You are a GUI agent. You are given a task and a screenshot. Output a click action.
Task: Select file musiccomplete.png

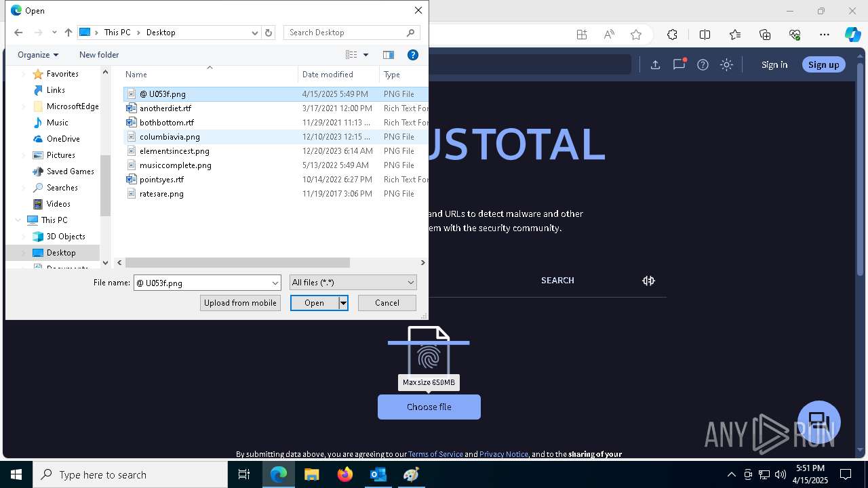point(175,165)
